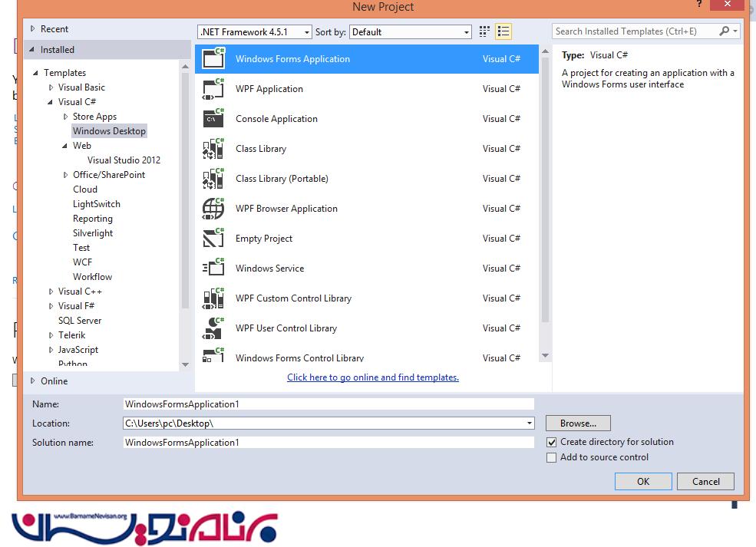
Task: Open the search options dropdown arrow
Action: click(735, 31)
